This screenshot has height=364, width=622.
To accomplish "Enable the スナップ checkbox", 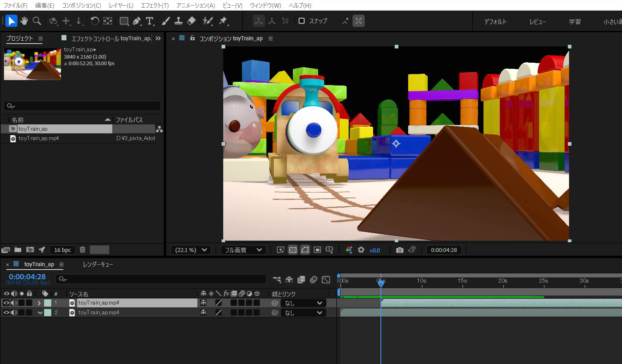I will pyautogui.click(x=301, y=21).
